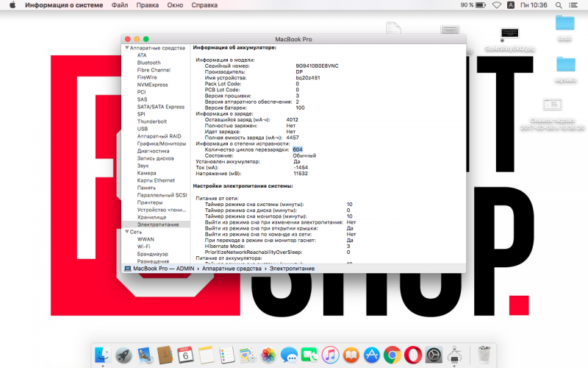Open the Opera browser dock icon
This screenshot has width=588, height=368.
coord(413,355)
